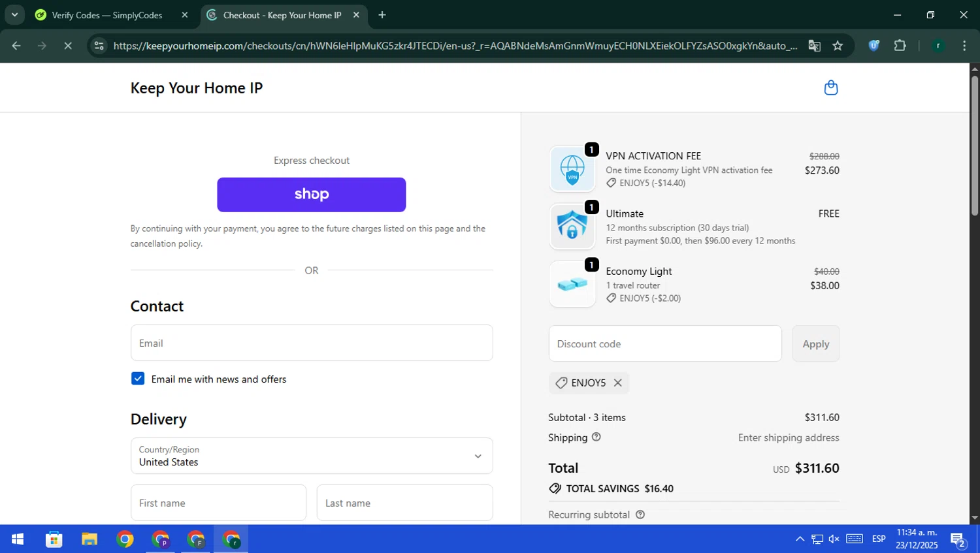This screenshot has width=980, height=553.
Task: Remove the ENJOY5 discount code tag
Action: (617, 383)
